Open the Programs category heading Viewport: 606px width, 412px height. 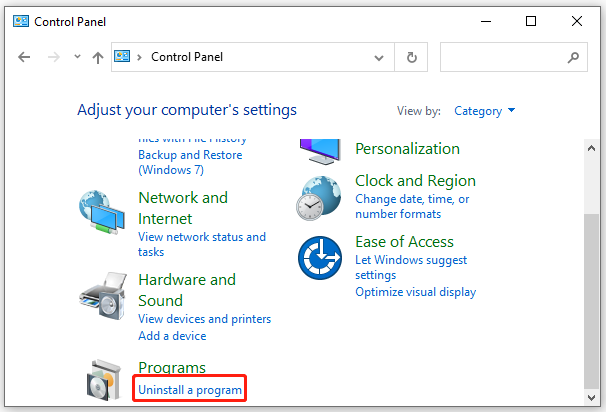click(x=172, y=367)
